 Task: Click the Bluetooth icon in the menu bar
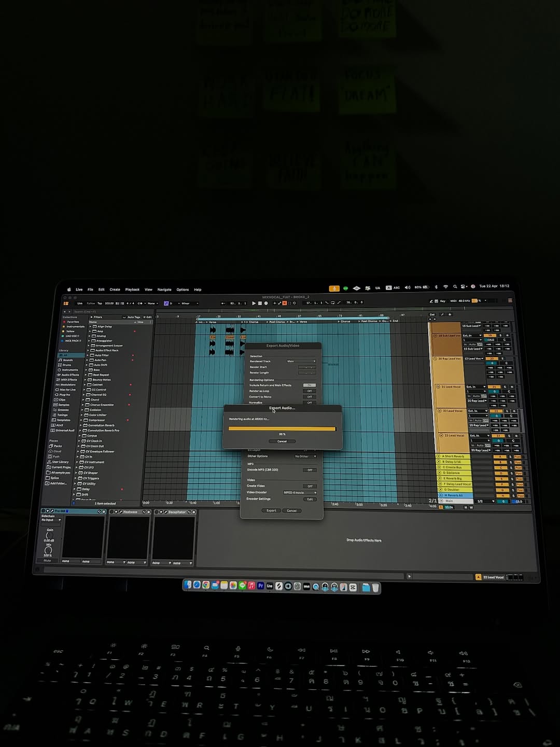click(x=436, y=287)
